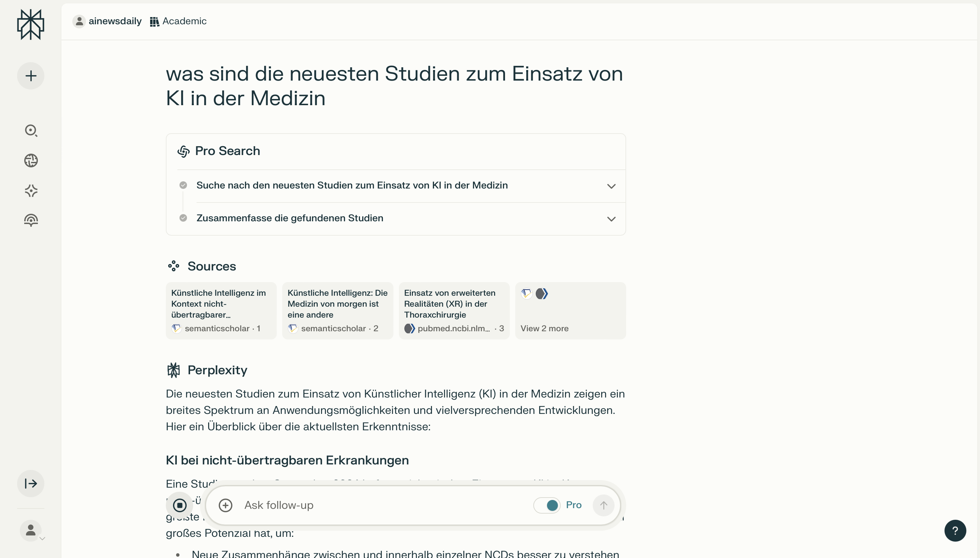Click the checkmark for the 'Suche nach' step
Image resolution: width=980 pixels, height=558 pixels.
[183, 185]
